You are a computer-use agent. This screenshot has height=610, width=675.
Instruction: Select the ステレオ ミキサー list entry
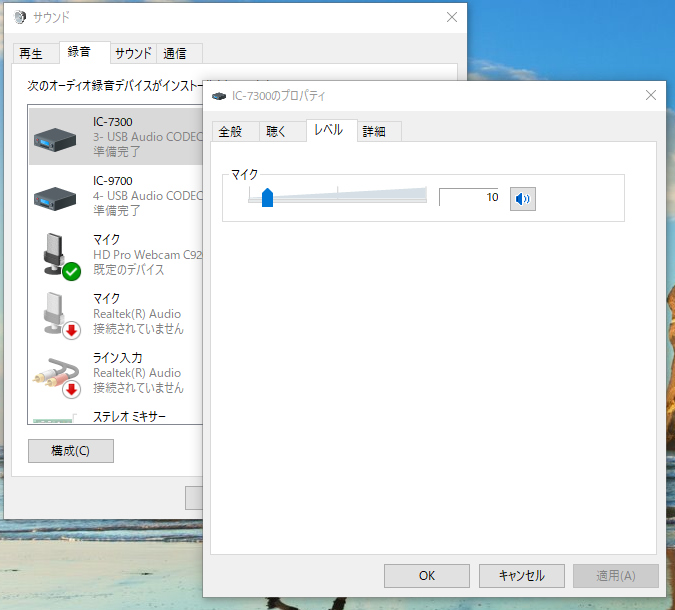(x=115, y=417)
